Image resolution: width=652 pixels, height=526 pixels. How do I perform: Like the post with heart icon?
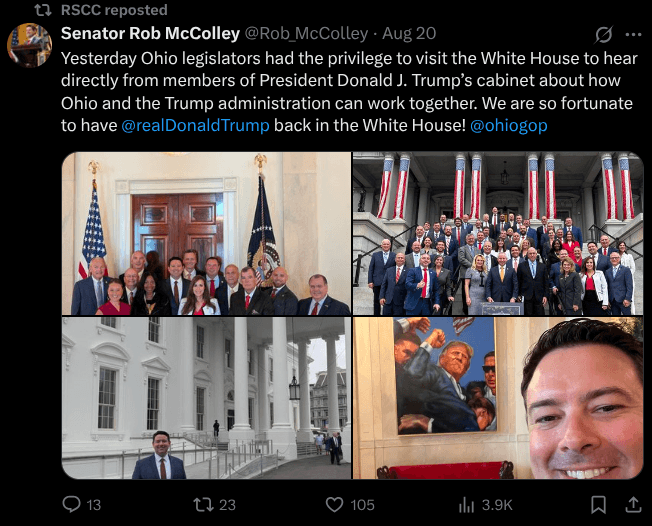334,504
